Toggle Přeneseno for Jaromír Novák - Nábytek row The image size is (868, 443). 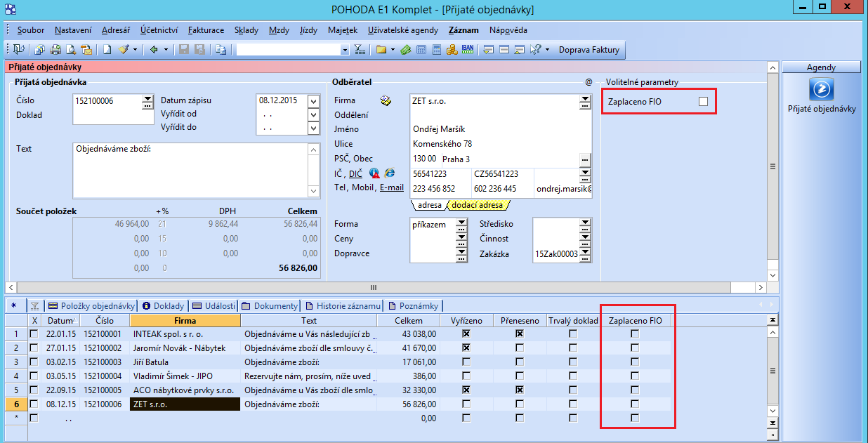pos(519,348)
